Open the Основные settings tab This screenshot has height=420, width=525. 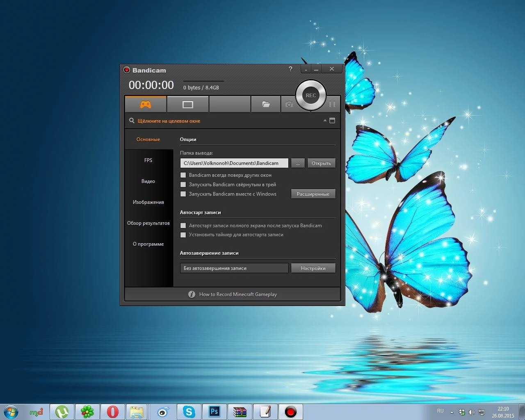(x=148, y=139)
